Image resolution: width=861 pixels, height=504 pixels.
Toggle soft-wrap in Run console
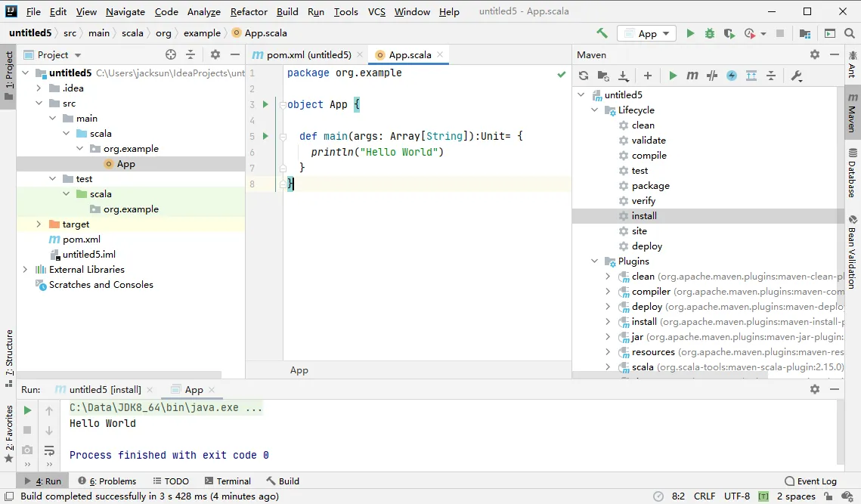coord(49,450)
